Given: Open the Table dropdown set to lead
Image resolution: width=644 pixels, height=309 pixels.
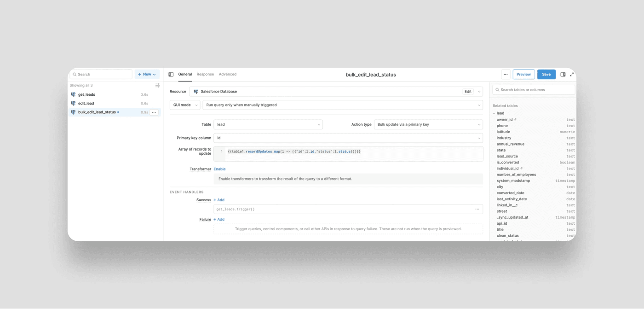Looking at the screenshot, I should [268, 125].
